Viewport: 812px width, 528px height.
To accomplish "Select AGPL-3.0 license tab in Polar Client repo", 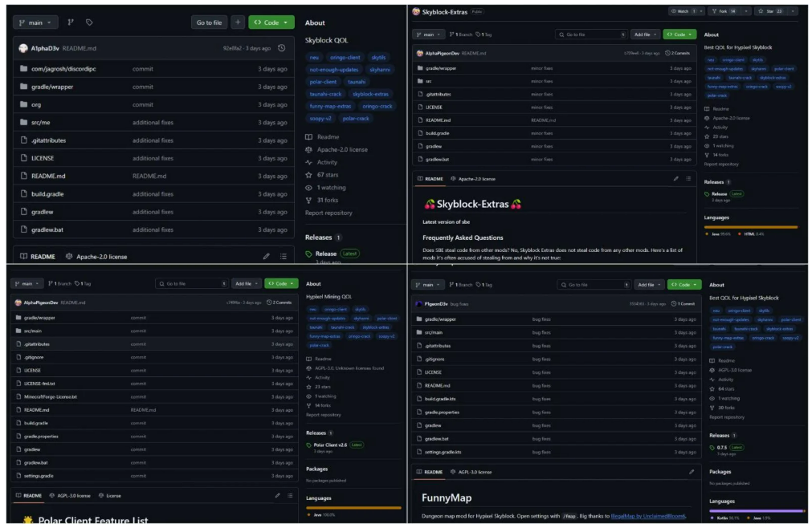I will click(70, 495).
